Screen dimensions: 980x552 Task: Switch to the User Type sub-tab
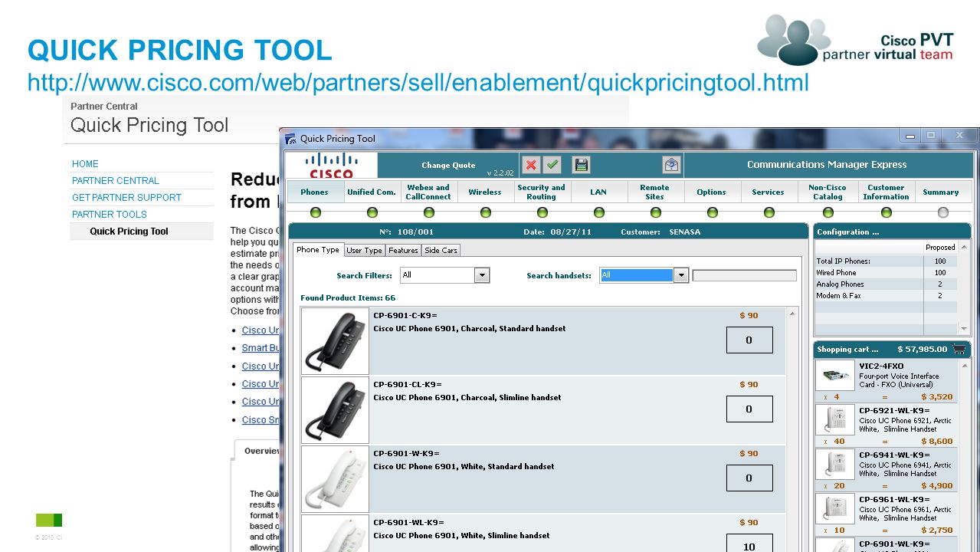tap(364, 250)
